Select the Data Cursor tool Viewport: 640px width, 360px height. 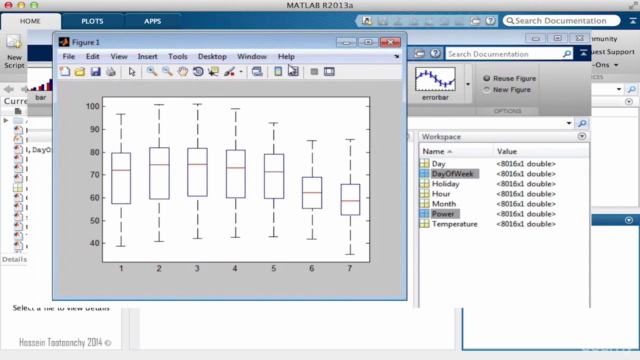pos(213,72)
